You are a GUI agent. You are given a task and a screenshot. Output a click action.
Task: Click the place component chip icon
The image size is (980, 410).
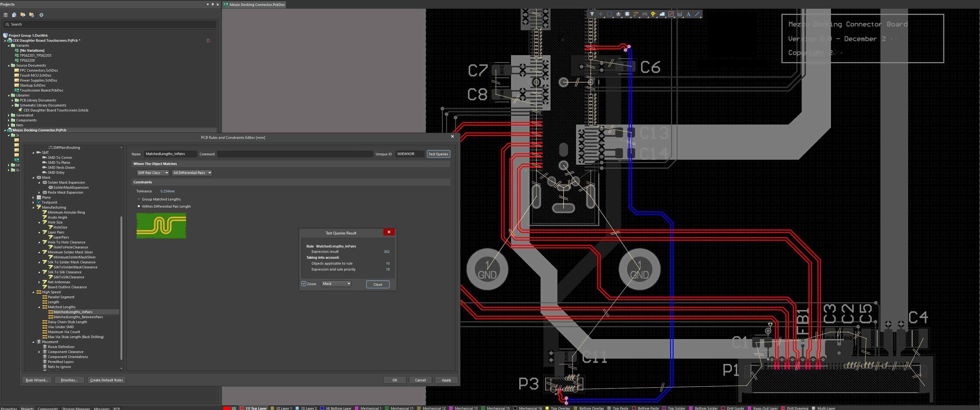click(x=627, y=14)
